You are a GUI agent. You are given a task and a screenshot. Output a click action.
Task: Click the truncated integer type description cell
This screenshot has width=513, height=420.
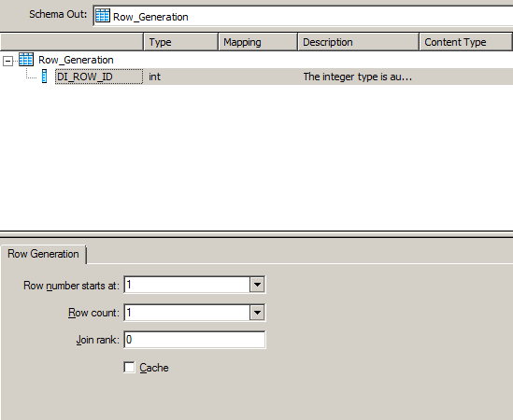pos(358,77)
